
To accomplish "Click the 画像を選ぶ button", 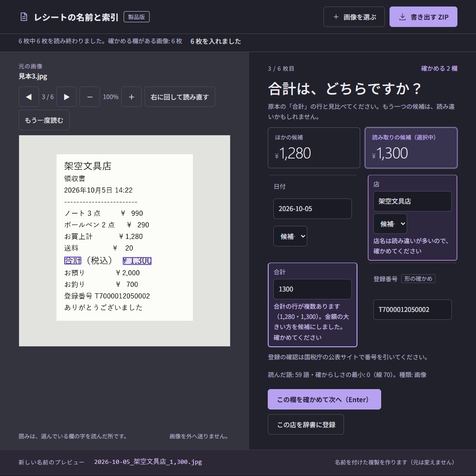I will [354, 17].
